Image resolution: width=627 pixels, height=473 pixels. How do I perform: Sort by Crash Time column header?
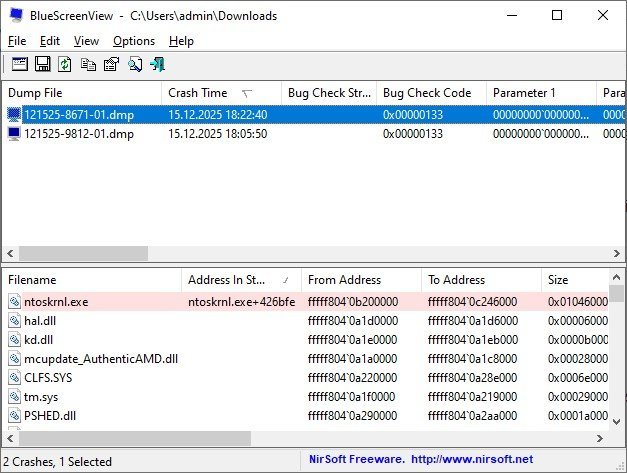(x=198, y=93)
